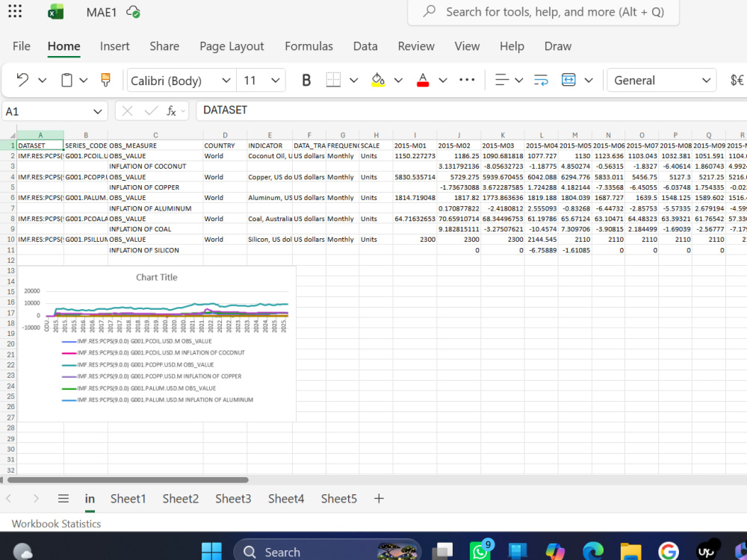
Task: Expand the Name Box dropdown
Action: (x=98, y=111)
